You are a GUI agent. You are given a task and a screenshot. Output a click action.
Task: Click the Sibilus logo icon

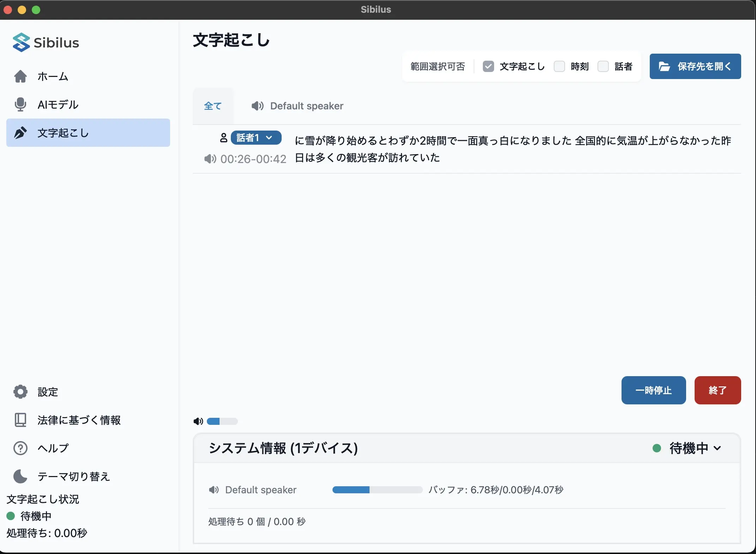point(21,42)
